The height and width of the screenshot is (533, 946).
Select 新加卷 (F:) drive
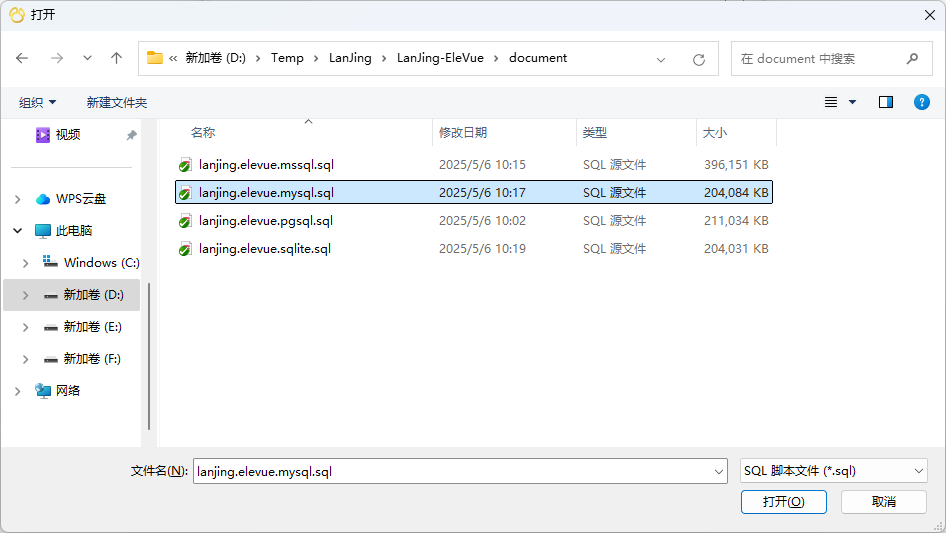click(x=92, y=359)
